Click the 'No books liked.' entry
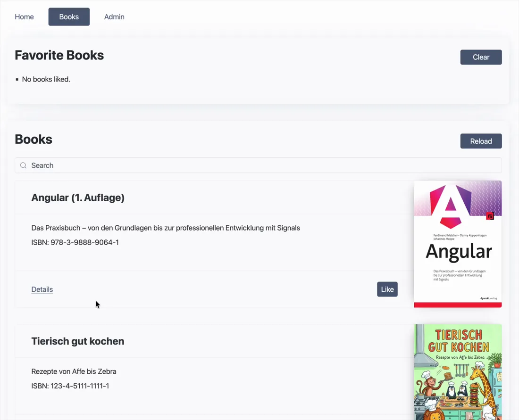The height and width of the screenshot is (420, 519). tap(46, 79)
